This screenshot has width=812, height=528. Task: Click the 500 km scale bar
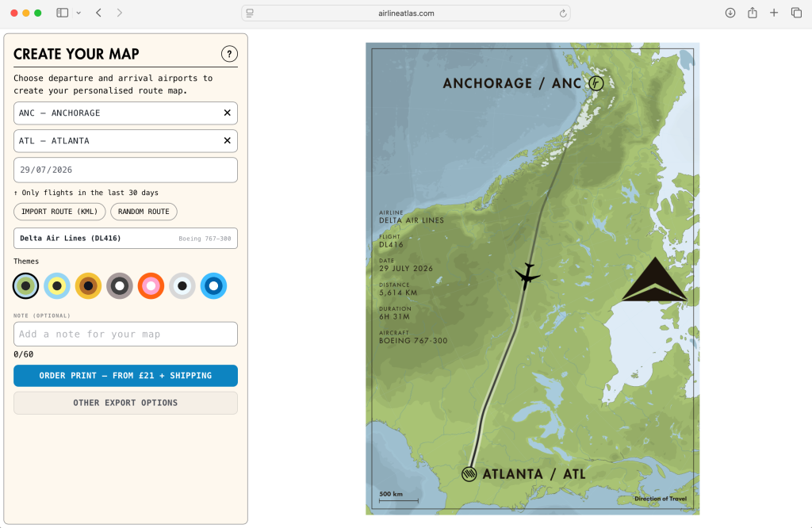click(x=398, y=497)
